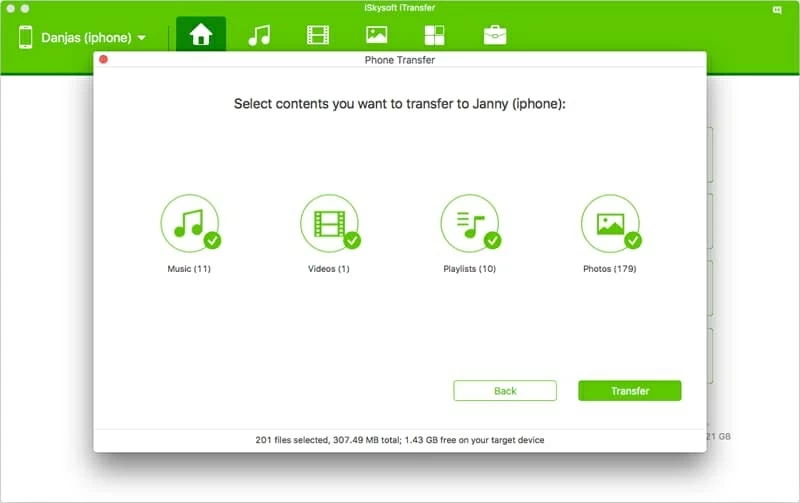This screenshot has width=800, height=503.
Task: Uncheck the Music checkmark badge
Action: 212,241
